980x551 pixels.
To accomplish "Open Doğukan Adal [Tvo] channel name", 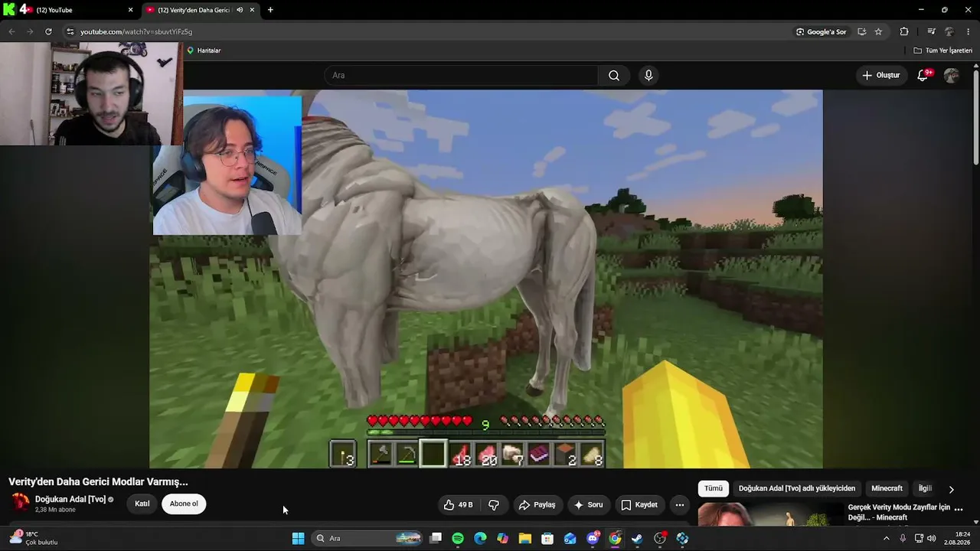I will click(70, 500).
